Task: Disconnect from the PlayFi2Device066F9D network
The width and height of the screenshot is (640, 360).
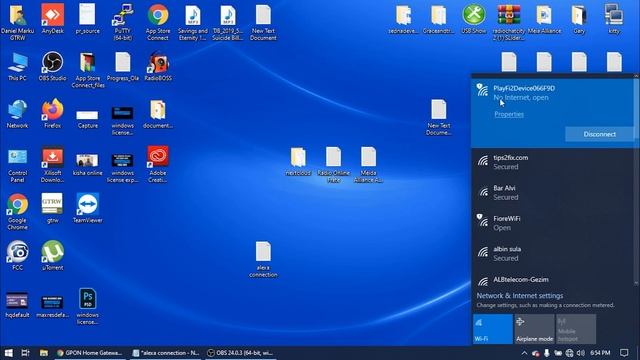Action: tap(600, 134)
